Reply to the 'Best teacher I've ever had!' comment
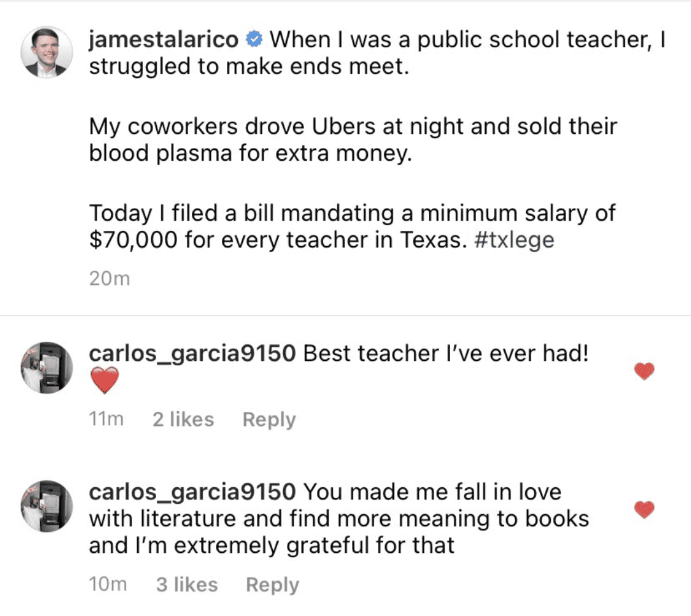Image resolution: width=691 pixels, height=616 pixels. (x=269, y=420)
